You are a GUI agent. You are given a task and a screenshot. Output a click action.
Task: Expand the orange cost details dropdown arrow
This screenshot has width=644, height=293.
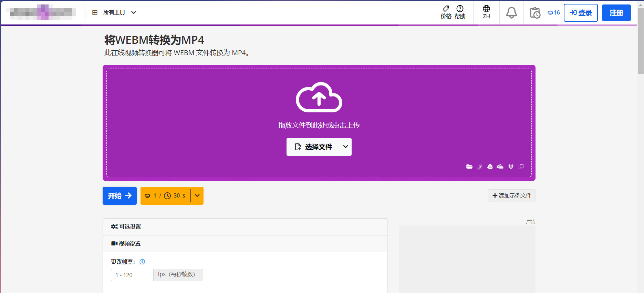(197, 196)
